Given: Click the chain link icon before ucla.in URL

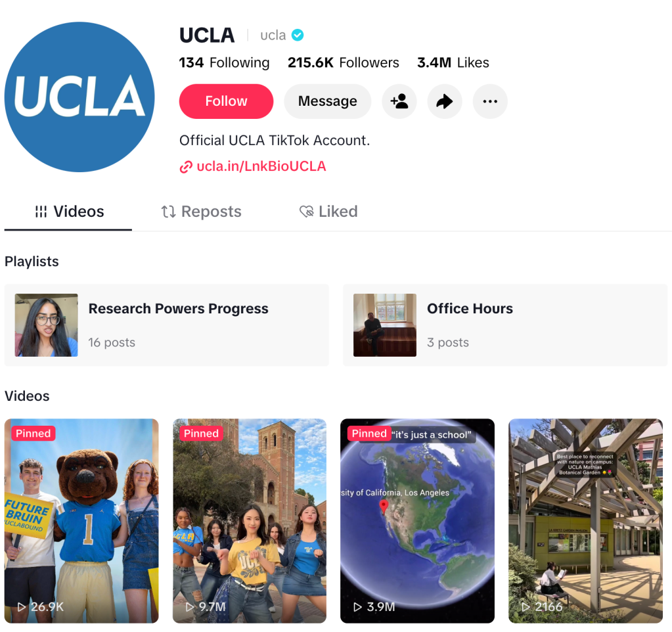Looking at the screenshot, I should point(185,167).
